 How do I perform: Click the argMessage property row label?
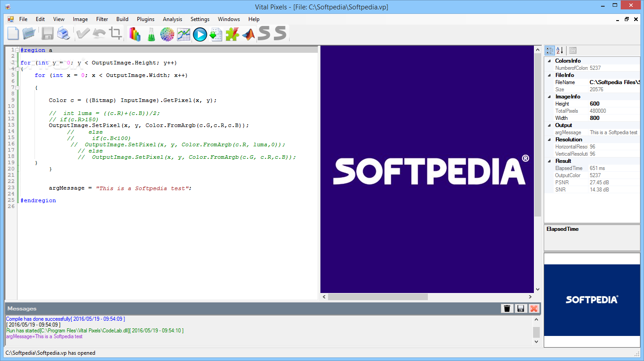coord(568,132)
